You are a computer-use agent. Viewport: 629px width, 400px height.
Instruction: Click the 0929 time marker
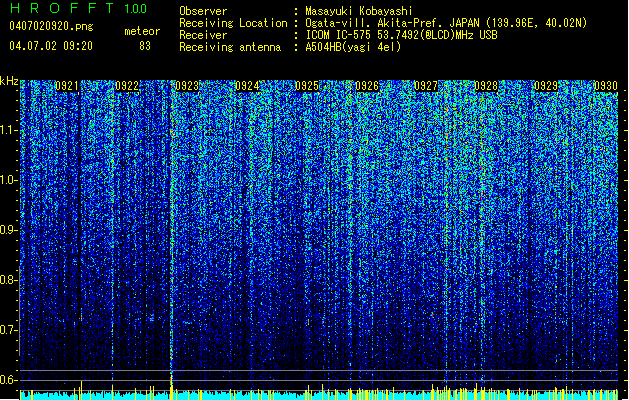tap(546, 86)
